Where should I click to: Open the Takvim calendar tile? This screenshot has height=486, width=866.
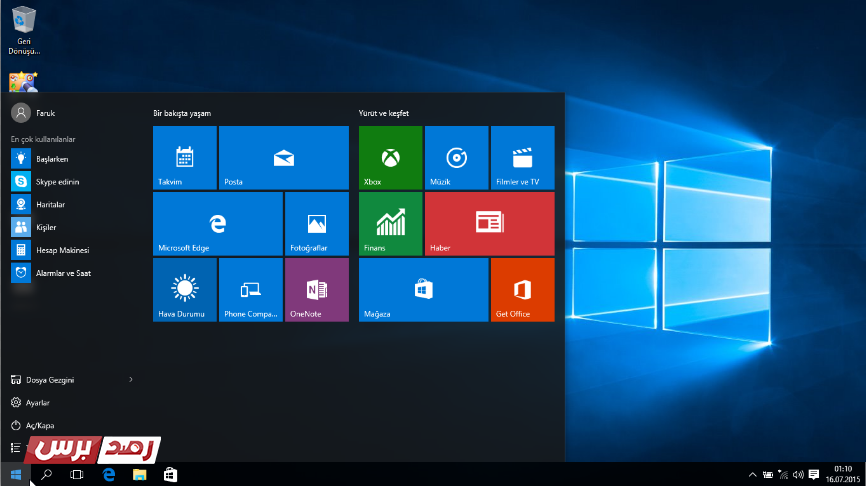pos(184,158)
